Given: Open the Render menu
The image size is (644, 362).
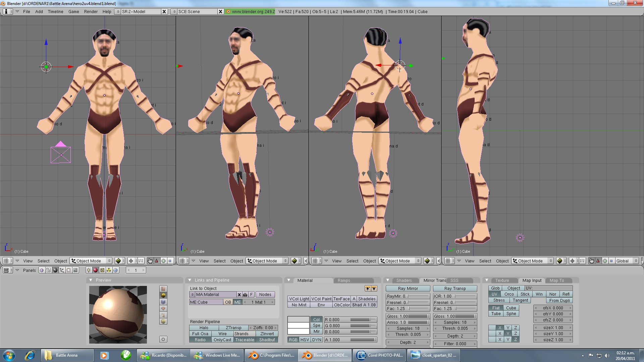Looking at the screenshot, I should (x=91, y=12).
